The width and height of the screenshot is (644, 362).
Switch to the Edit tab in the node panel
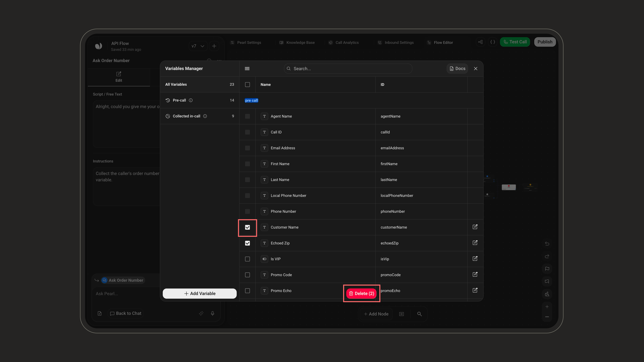pyautogui.click(x=119, y=77)
